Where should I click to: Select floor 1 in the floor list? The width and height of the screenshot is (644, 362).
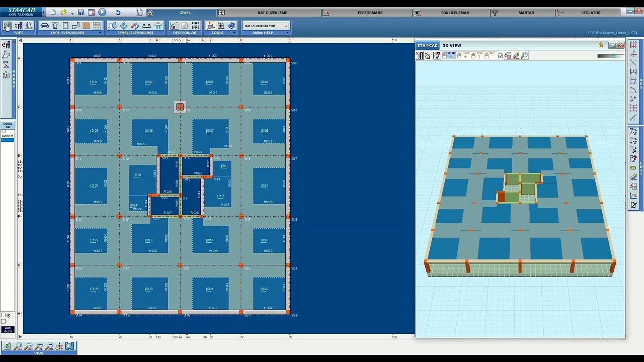(8, 140)
